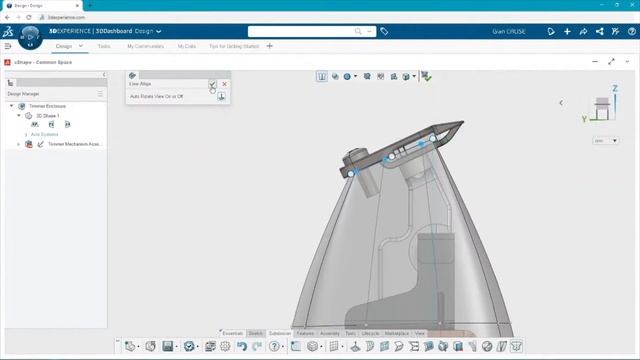Click the design tree tab icon
The image size is (640, 360).
[11, 83]
